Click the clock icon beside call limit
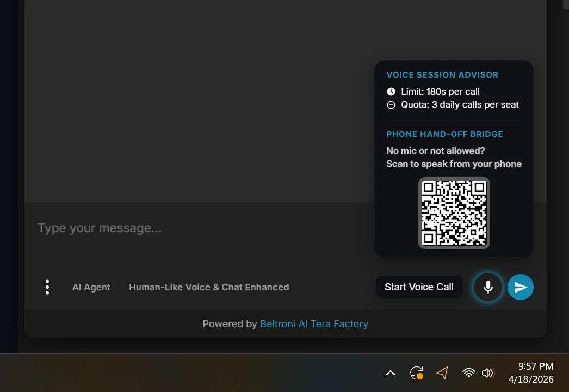 [391, 91]
